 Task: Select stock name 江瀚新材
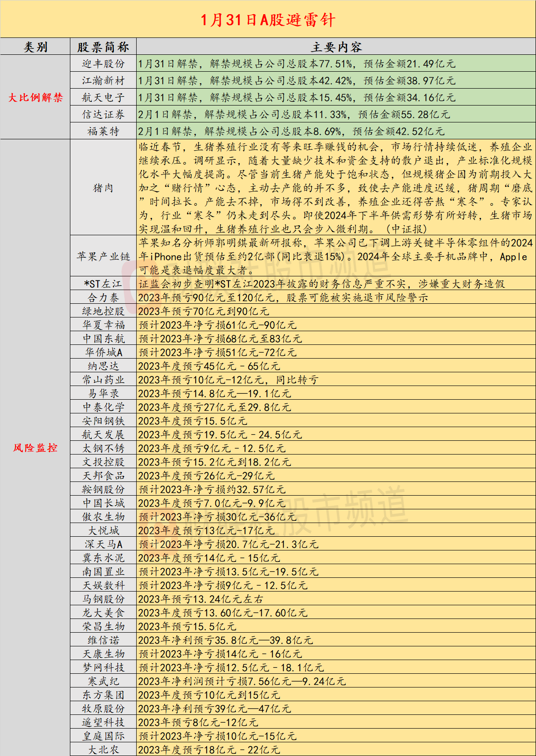coord(103,81)
